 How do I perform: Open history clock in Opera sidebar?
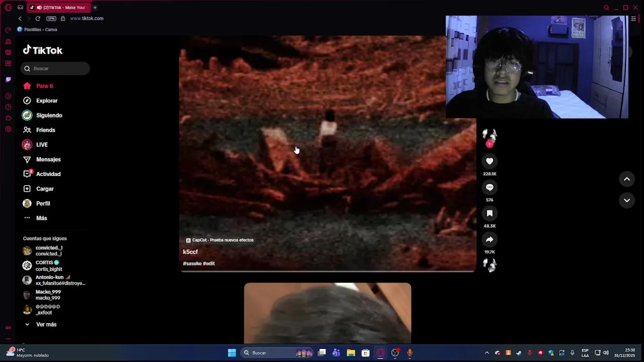point(8,107)
